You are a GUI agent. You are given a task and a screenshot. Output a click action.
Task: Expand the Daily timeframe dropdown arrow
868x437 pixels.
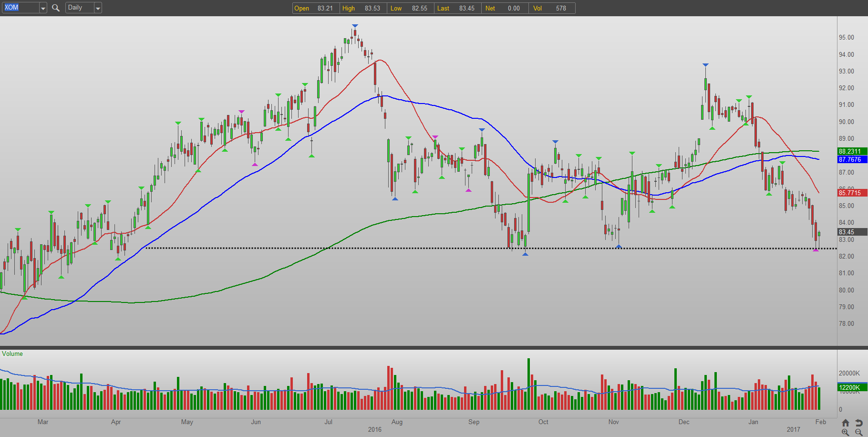[x=98, y=8]
